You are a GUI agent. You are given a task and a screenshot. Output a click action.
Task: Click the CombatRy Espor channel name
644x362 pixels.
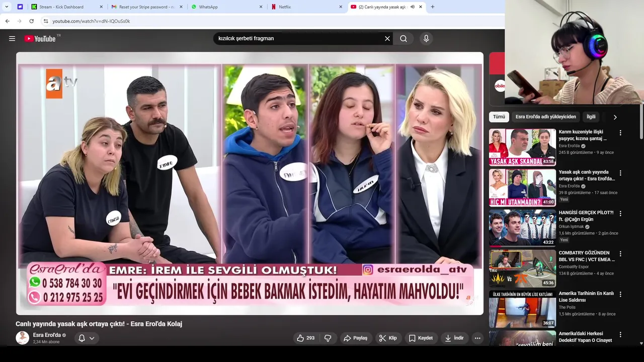(x=574, y=267)
